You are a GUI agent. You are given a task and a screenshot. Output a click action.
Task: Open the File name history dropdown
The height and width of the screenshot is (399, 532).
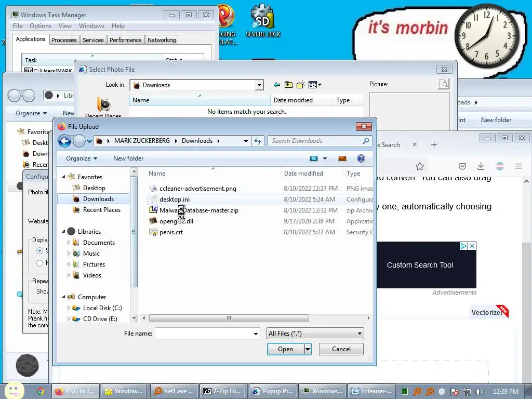(256, 334)
